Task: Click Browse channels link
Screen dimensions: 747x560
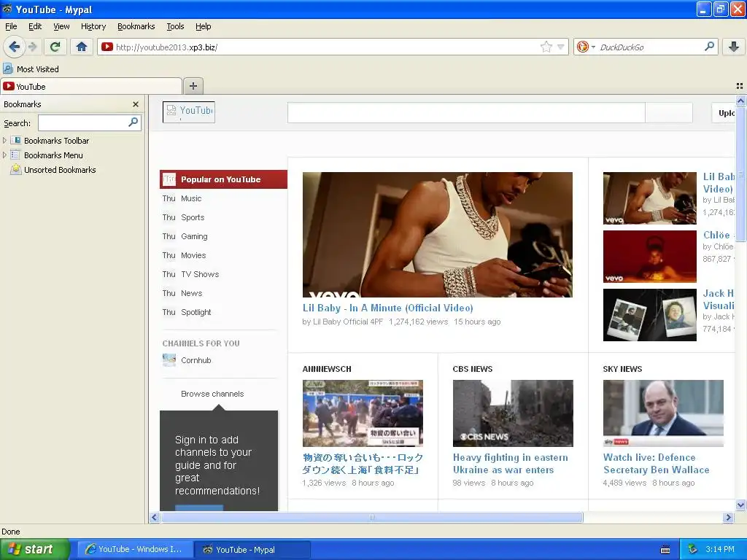Action: click(x=212, y=394)
